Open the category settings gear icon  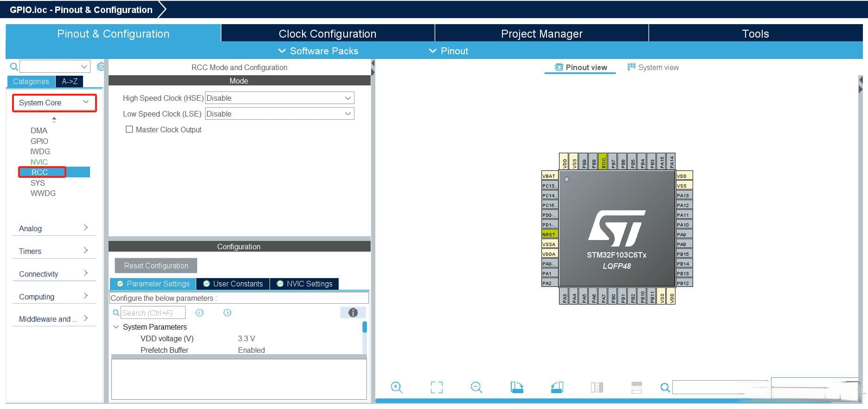100,66
